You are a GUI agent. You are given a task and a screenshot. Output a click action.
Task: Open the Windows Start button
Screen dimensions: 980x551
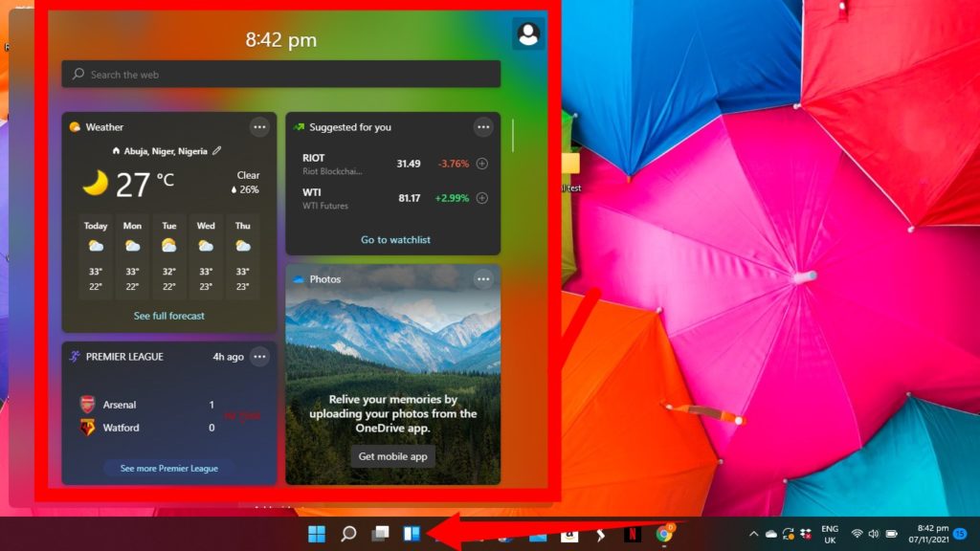(x=317, y=534)
